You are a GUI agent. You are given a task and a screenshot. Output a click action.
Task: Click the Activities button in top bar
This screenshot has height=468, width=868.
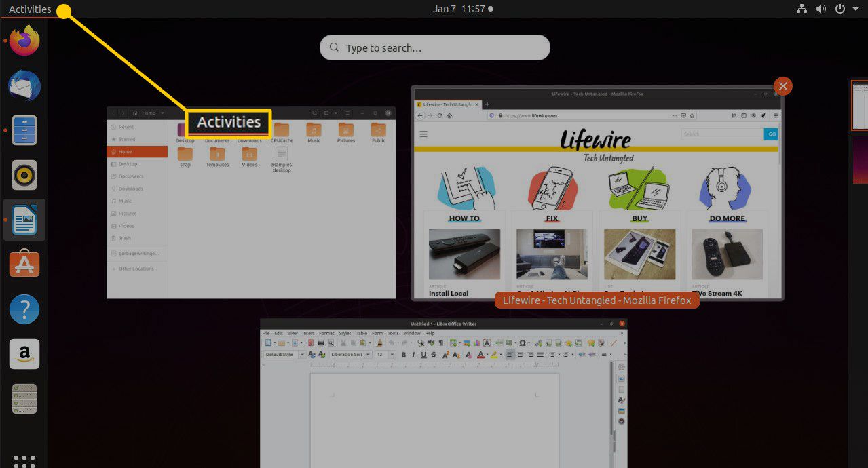30,9
